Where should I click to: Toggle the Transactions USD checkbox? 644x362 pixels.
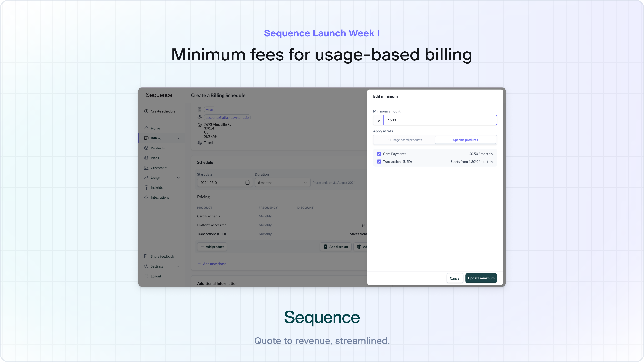(x=379, y=161)
